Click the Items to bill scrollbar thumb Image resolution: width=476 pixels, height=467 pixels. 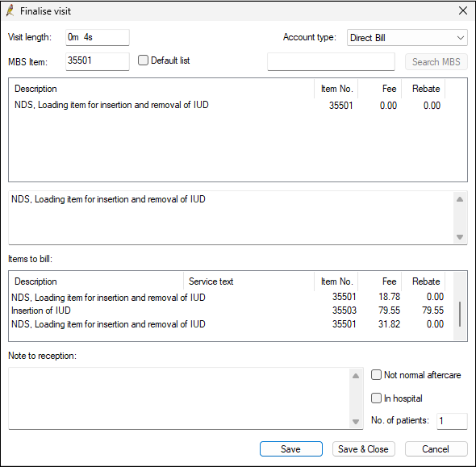tap(460, 314)
